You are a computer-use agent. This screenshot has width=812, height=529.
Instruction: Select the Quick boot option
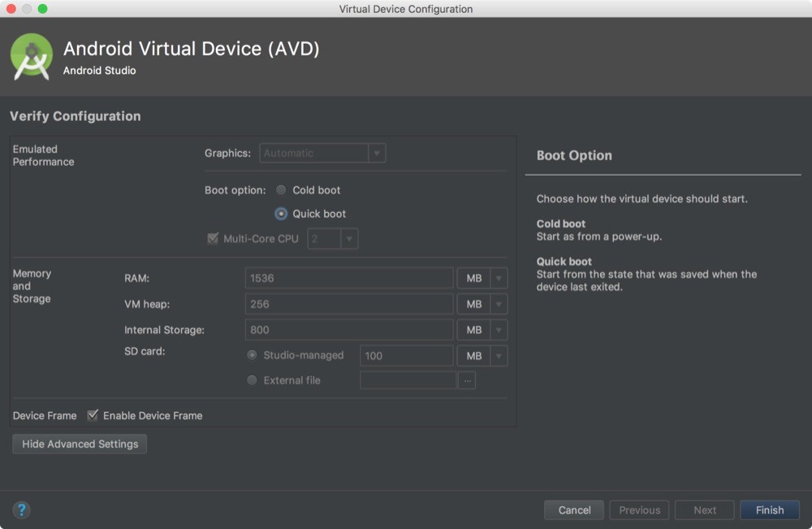pos(280,213)
